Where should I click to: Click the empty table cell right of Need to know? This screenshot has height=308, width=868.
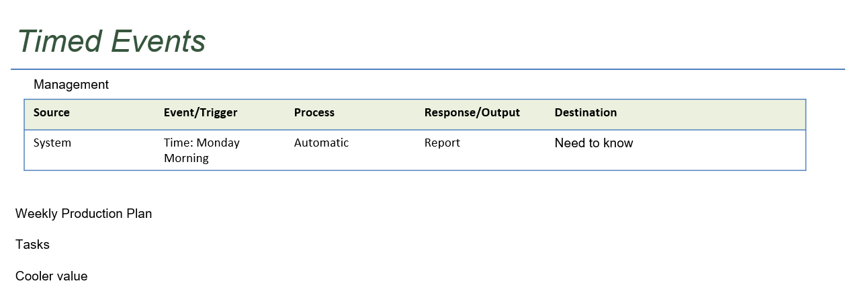point(719,150)
